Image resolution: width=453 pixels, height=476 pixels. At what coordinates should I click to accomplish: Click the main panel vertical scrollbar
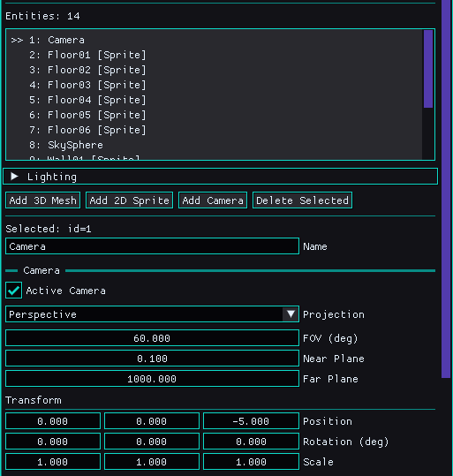point(446,189)
